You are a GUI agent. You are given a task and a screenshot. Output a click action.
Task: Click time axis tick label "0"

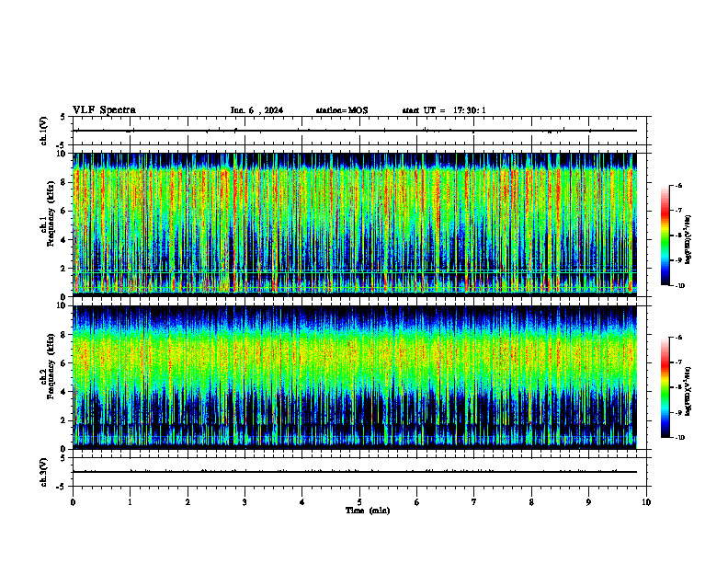(x=73, y=502)
